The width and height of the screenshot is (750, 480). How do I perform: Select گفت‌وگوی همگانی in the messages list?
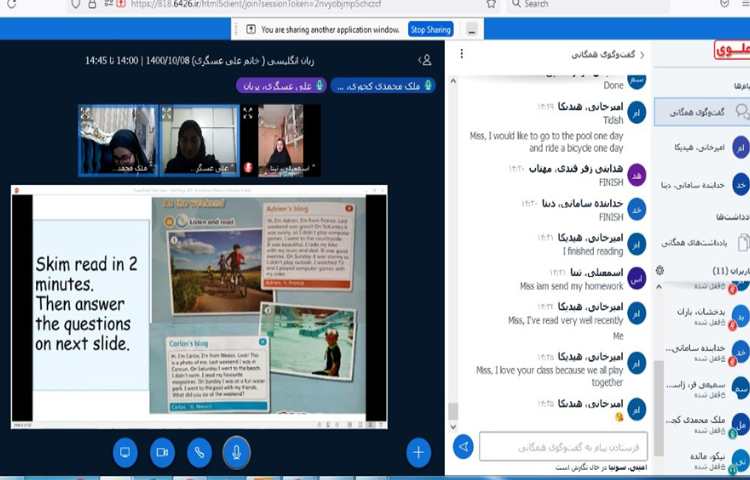tap(702, 112)
